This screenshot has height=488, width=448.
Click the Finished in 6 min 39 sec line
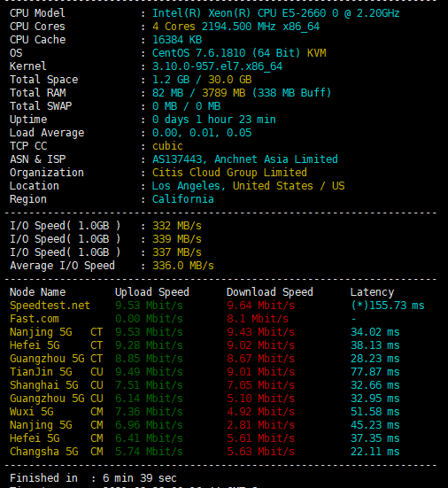pyautogui.click(x=93, y=478)
